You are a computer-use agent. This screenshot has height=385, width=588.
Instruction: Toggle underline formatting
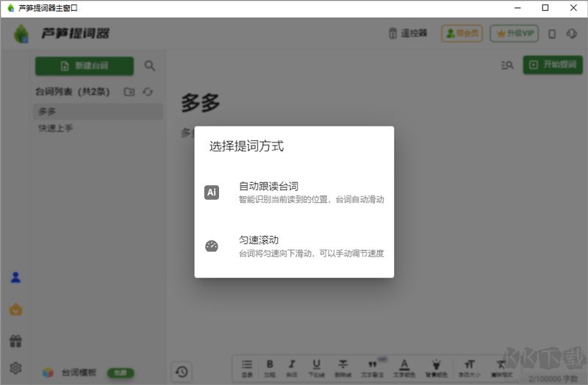[x=316, y=368]
